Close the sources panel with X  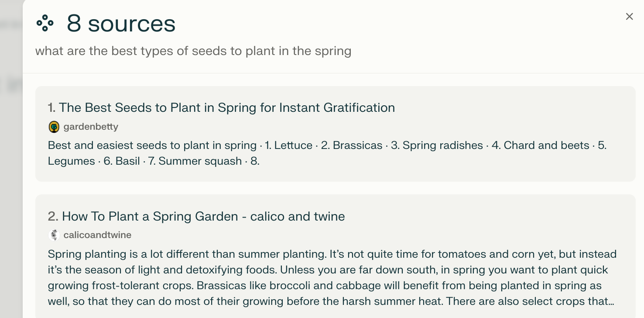click(x=629, y=17)
